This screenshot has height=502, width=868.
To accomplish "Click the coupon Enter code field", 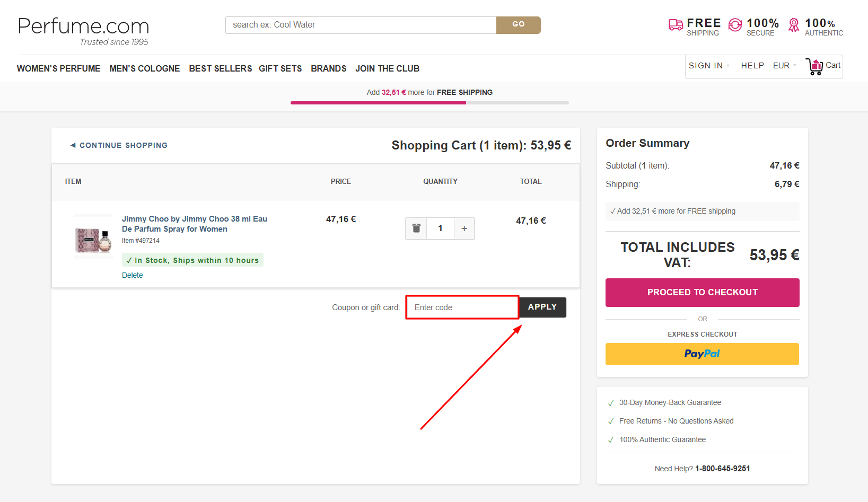I will coord(462,307).
